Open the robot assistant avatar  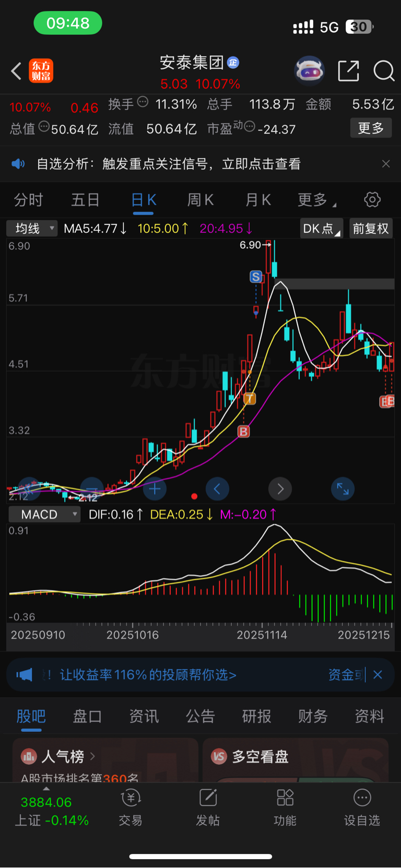pyautogui.click(x=310, y=70)
